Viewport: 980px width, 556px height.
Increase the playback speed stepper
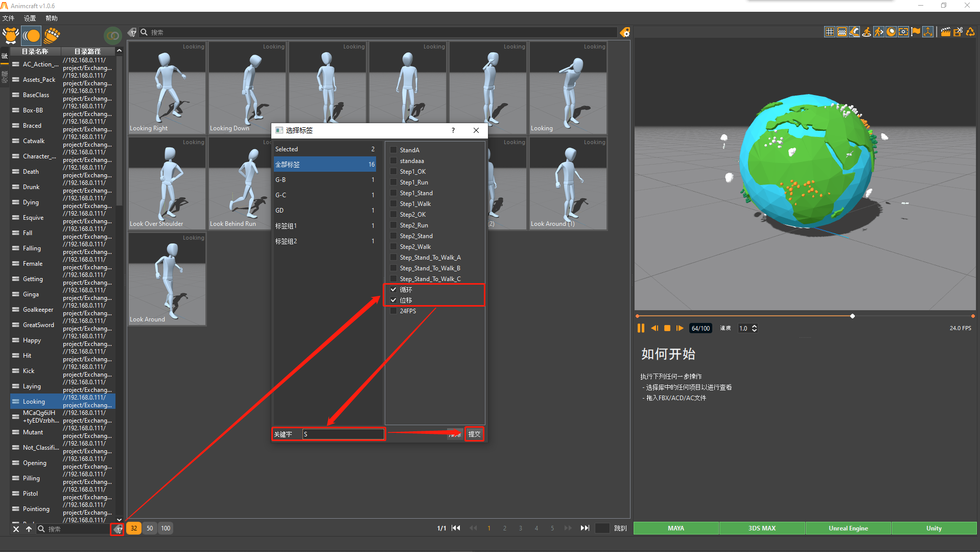click(x=754, y=326)
